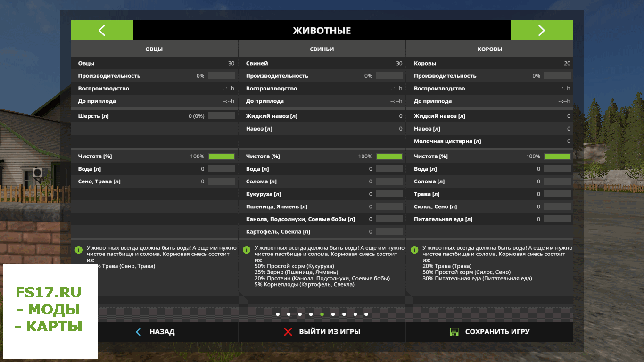Click the СВИНЬИ column header
The image size is (644, 362).
(322, 49)
